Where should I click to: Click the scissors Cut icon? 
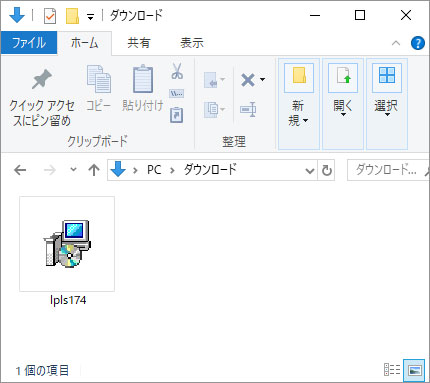coord(177,71)
